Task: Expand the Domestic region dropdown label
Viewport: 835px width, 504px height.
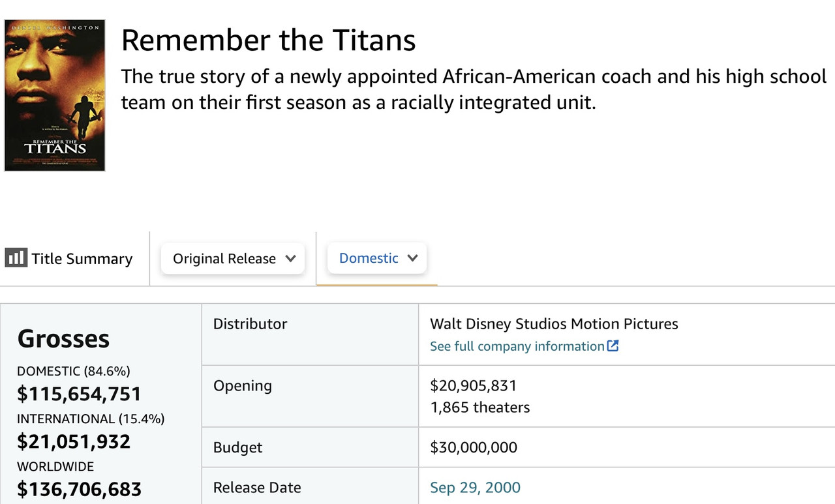Action: pyautogui.click(x=369, y=258)
